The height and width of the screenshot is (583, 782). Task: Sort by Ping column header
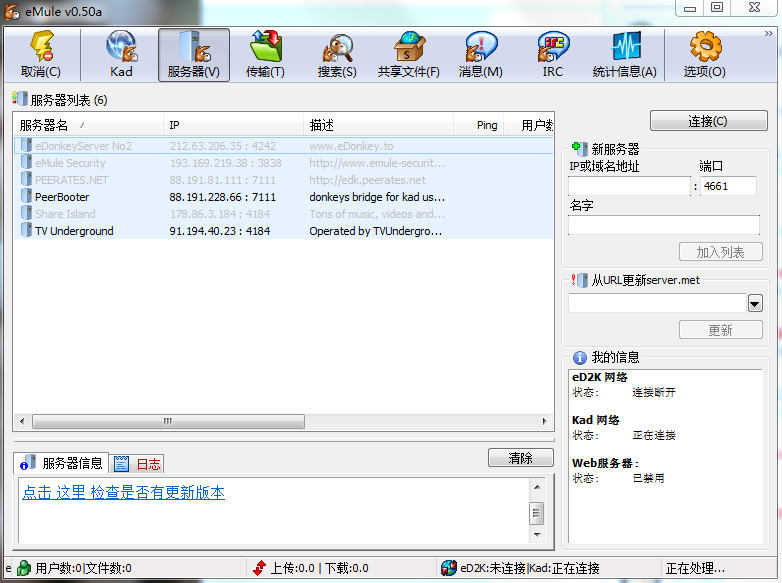click(x=479, y=125)
